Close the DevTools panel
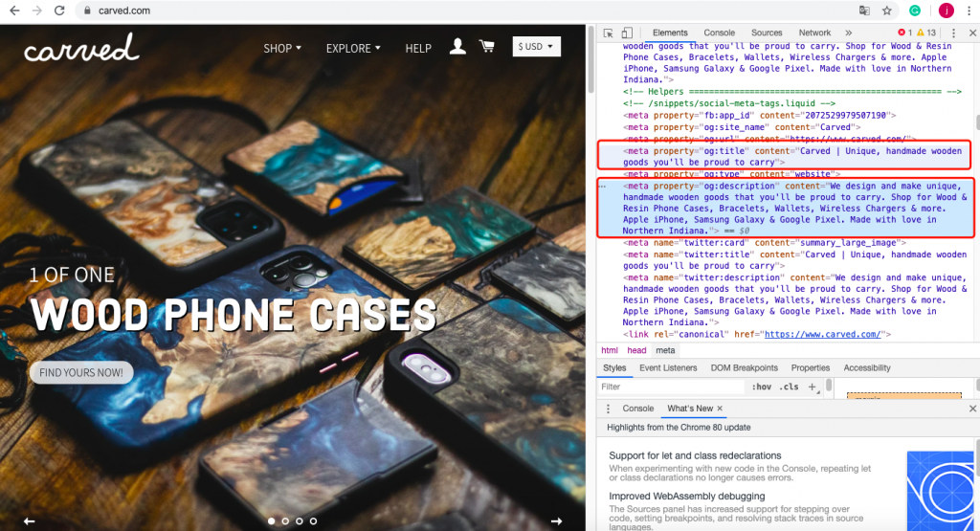 972,33
